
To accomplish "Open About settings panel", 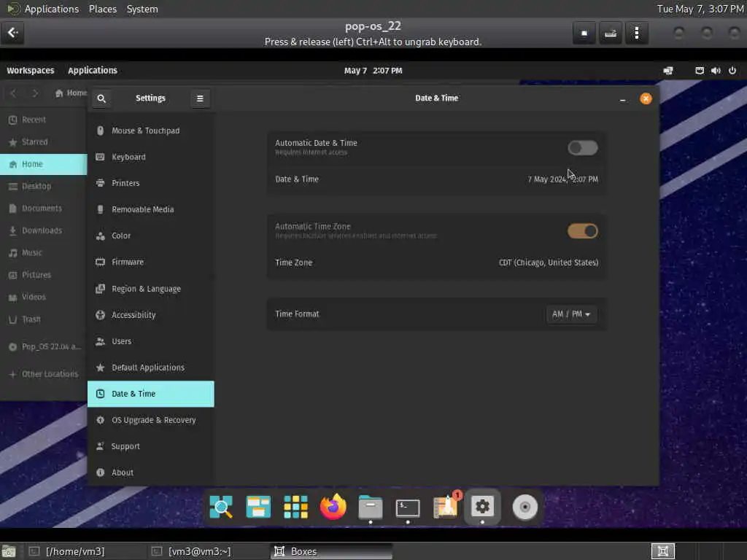I will click(151, 472).
